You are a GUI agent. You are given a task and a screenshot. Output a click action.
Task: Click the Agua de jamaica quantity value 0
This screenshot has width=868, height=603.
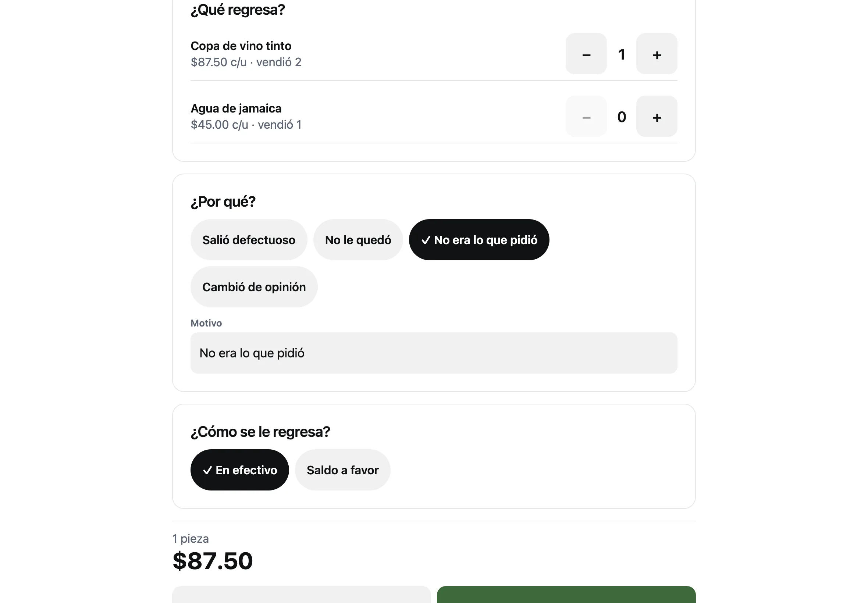coord(621,117)
